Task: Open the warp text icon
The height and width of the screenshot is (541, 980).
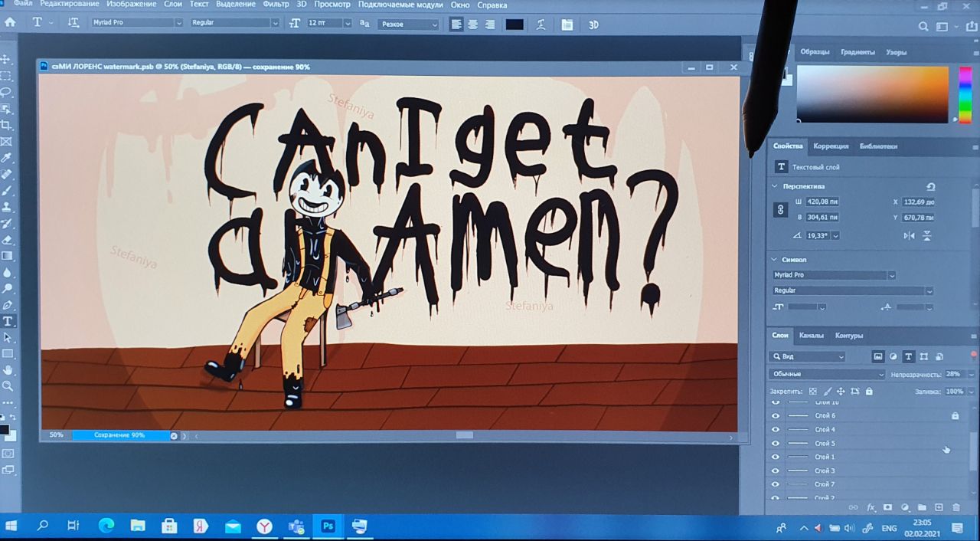Action: pos(541,25)
